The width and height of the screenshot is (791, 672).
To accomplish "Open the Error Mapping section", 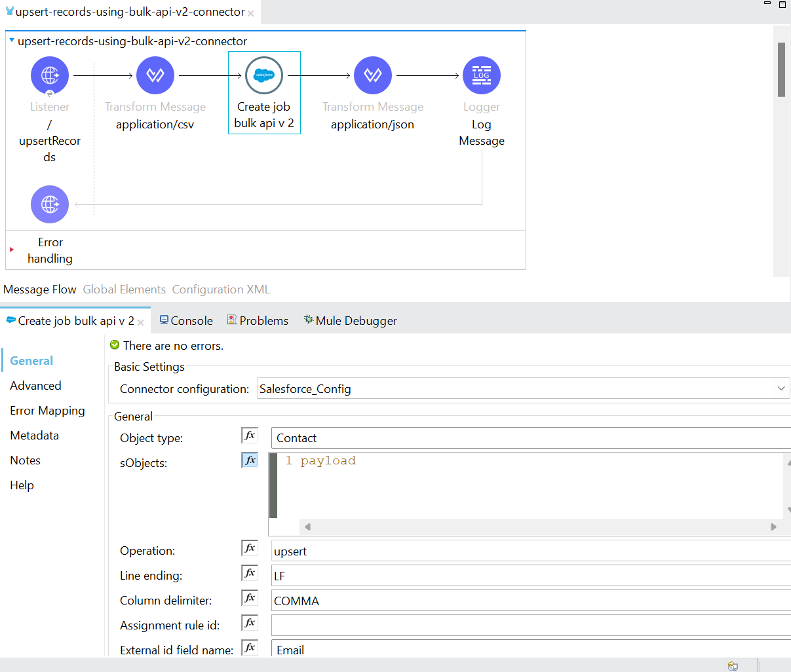I will coord(47,411).
